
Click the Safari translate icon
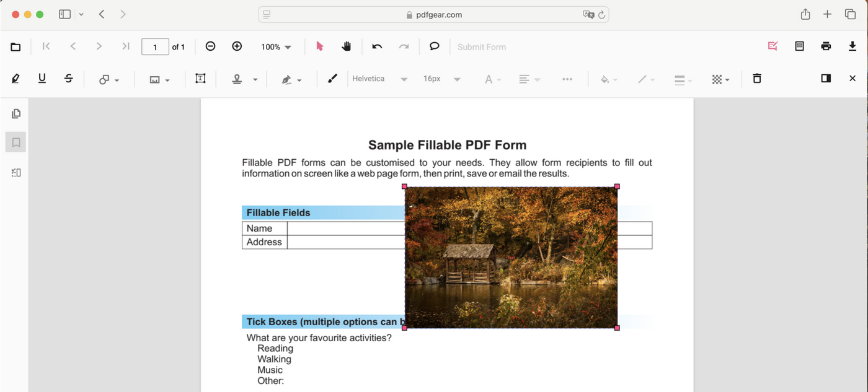(x=588, y=14)
